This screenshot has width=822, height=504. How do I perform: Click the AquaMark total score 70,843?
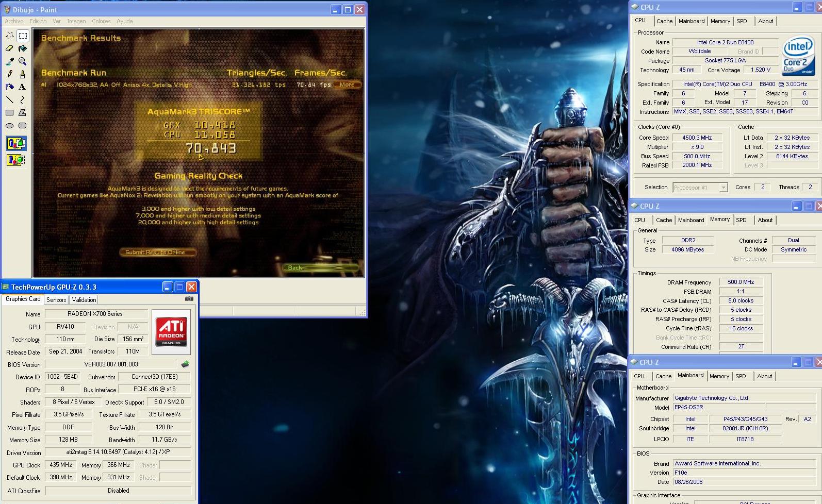211,148
